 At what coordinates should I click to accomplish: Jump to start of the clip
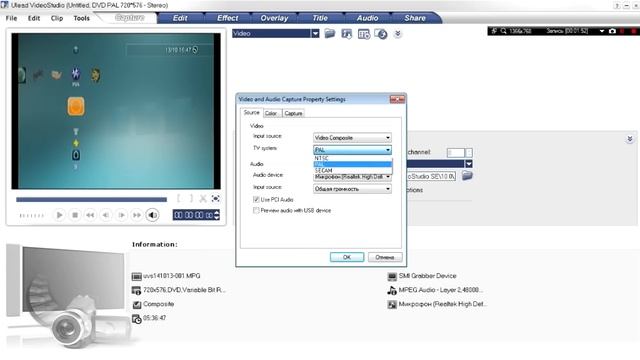(x=90, y=215)
